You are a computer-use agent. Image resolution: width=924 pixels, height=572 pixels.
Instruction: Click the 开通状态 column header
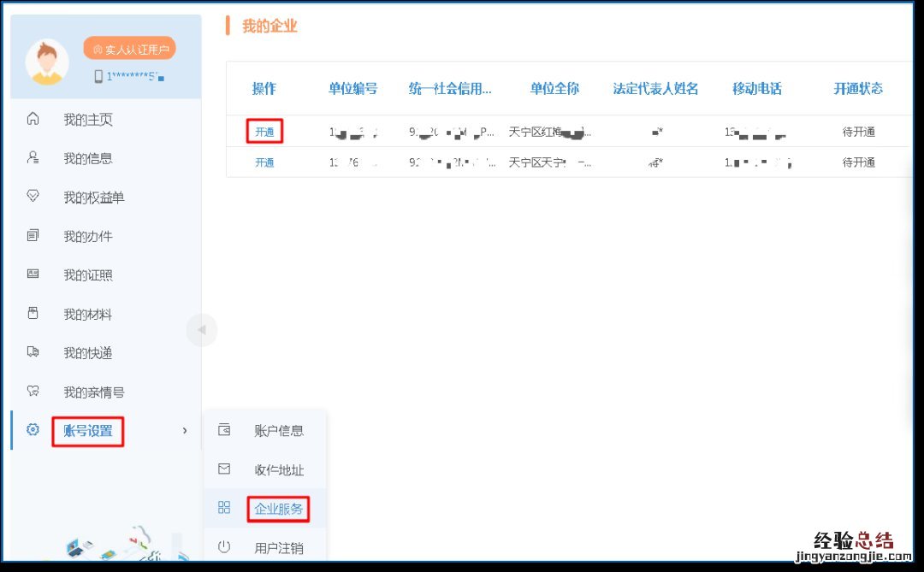[858, 88]
